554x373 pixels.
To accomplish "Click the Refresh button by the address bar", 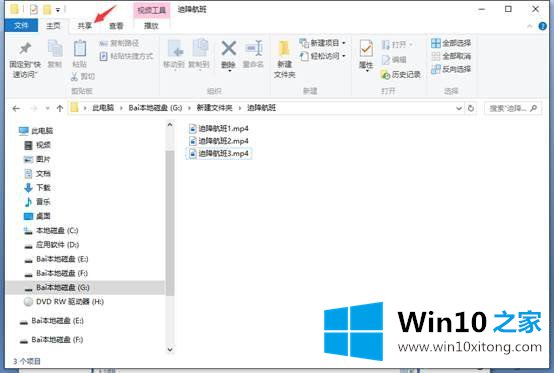I will click(x=471, y=108).
